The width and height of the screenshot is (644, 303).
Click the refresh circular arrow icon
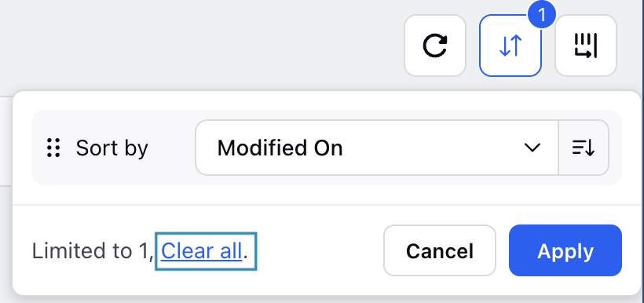[435, 46]
